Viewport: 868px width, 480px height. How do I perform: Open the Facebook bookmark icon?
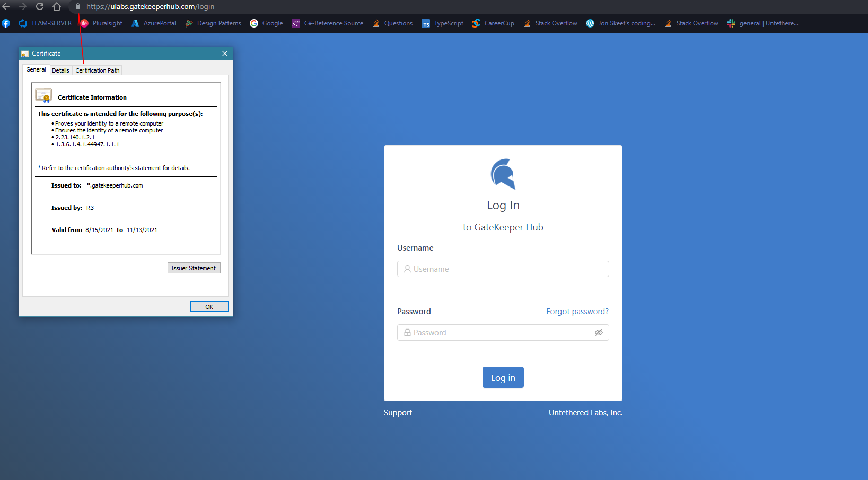(x=6, y=23)
